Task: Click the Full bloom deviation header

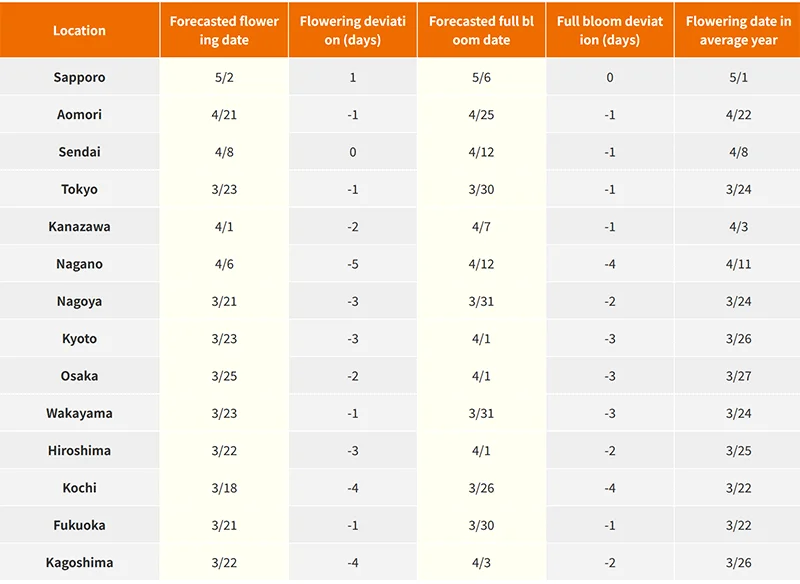Action: click(x=610, y=31)
